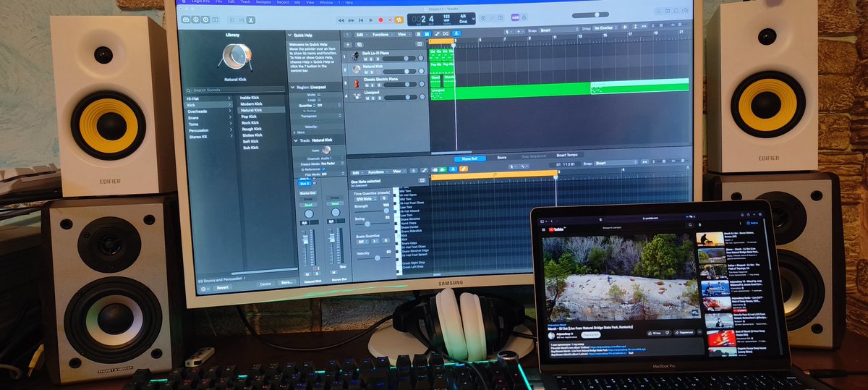This screenshot has width=868, height=390.
Task: Open the Scissors editors button in control bar
Action: (251, 20)
